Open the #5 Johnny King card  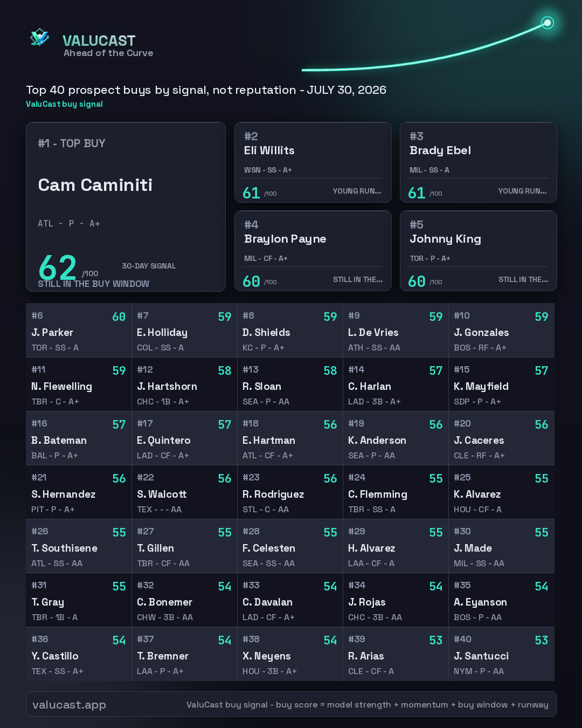[479, 251]
